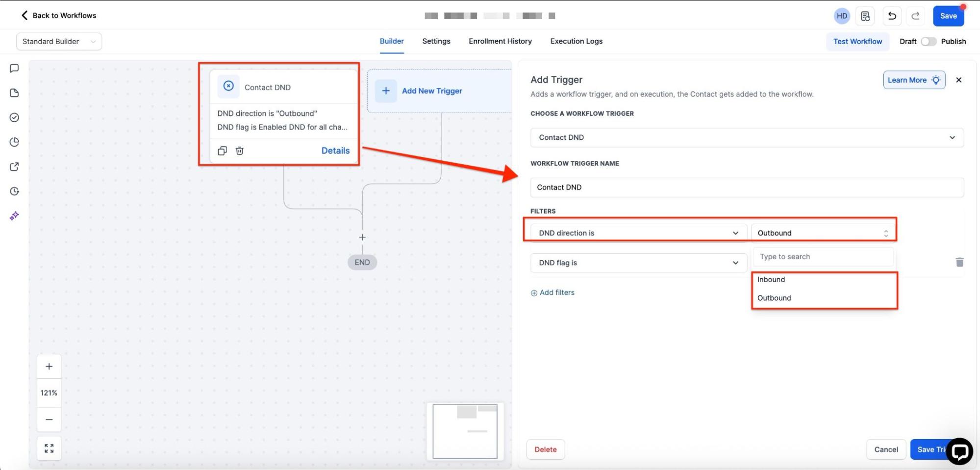
Task: Toggle workflow from Draft to Publish
Action: pos(928,42)
